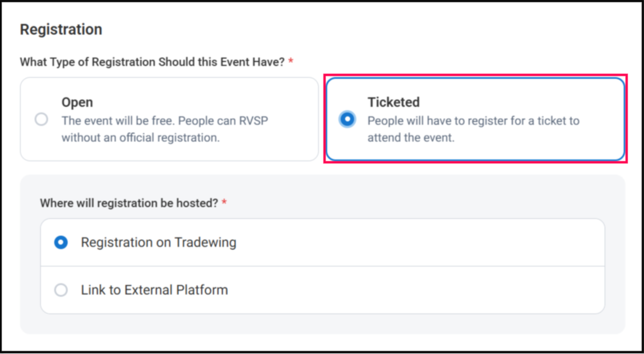
Task: Choose the Registration on Tradewing radio button
Action: (61, 243)
